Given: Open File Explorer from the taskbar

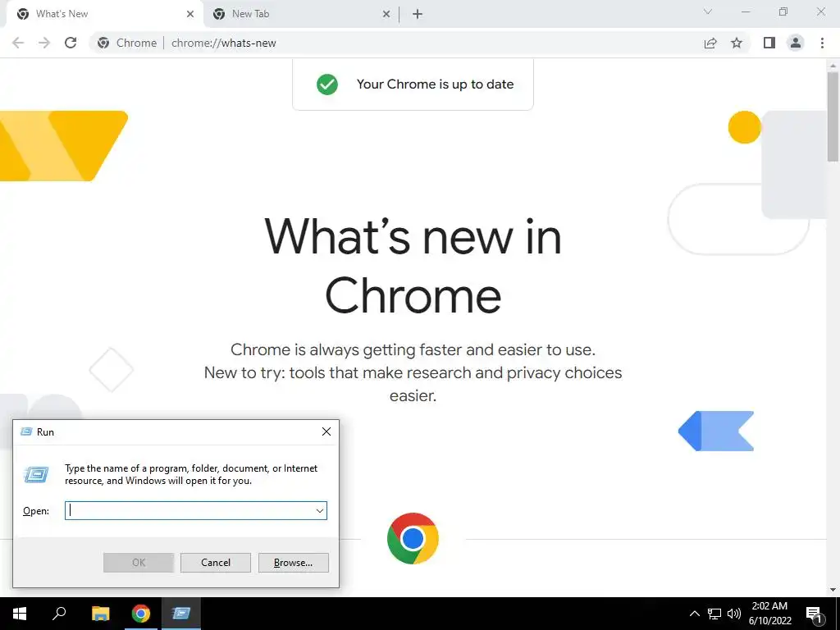Looking at the screenshot, I should click(100, 614).
